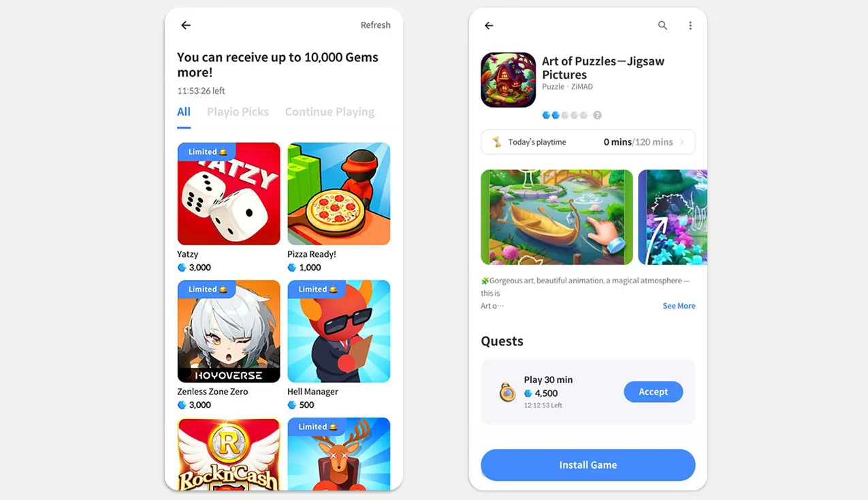The height and width of the screenshot is (500, 868).
Task: View the boat puzzle screenshot
Action: [557, 217]
